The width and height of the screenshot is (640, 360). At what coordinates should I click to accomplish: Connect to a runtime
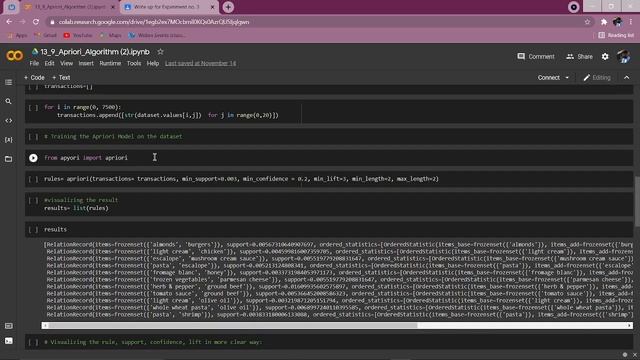pyautogui.click(x=548, y=78)
